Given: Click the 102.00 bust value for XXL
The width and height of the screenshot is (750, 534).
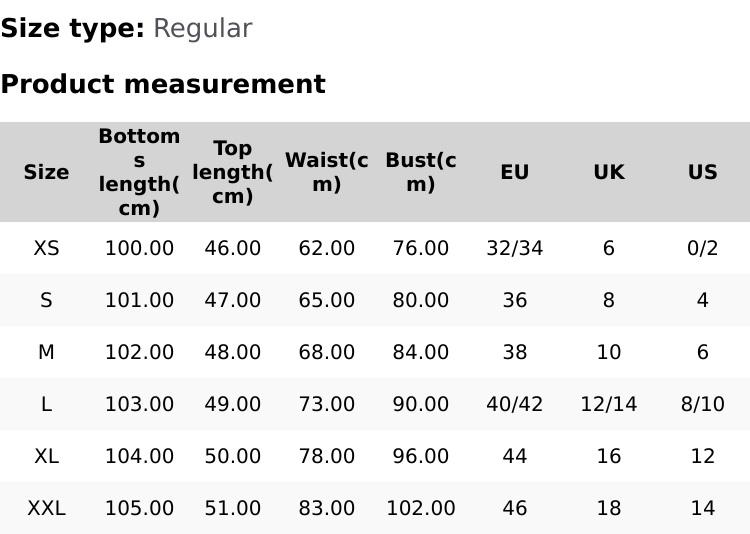Looking at the screenshot, I should pyautogui.click(x=421, y=508).
